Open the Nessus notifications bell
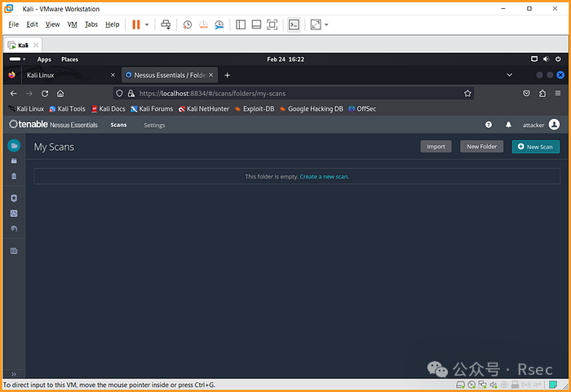Image resolution: width=571 pixels, height=392 pixels. point(508,125)
